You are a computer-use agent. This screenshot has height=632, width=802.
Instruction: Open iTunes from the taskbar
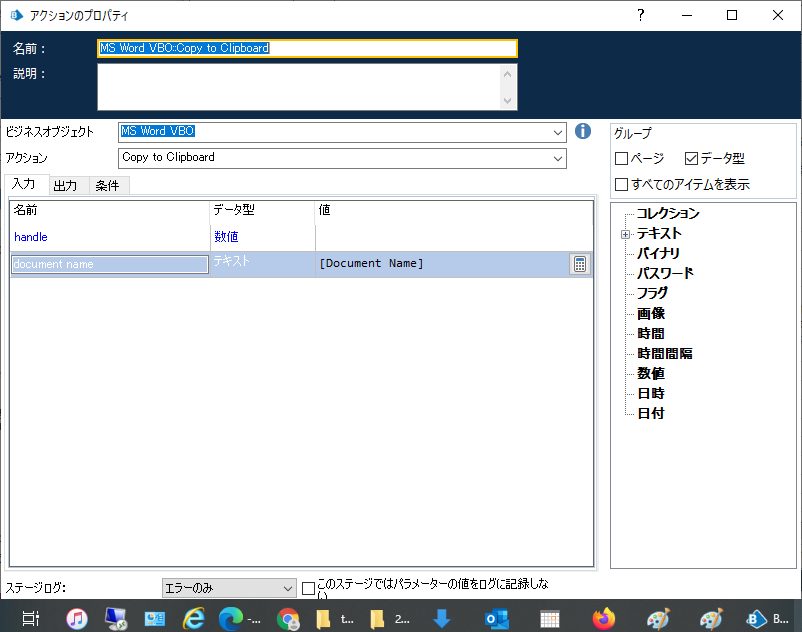click(77, 618)
